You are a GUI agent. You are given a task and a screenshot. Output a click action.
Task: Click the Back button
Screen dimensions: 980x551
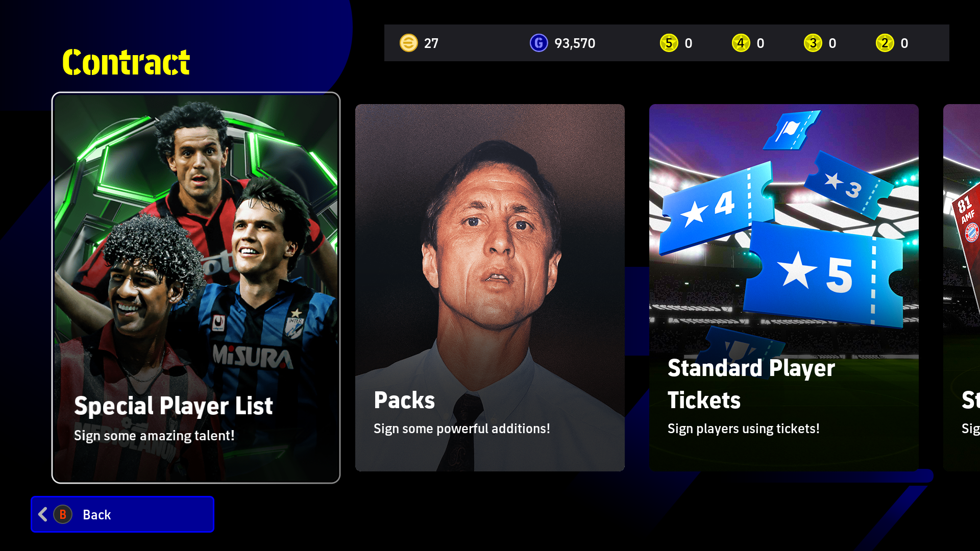pos(122,514)
